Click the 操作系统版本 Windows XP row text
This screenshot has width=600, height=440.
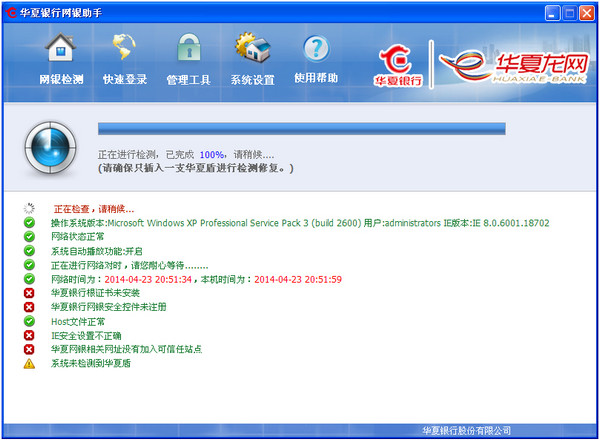tap(300, 223)
